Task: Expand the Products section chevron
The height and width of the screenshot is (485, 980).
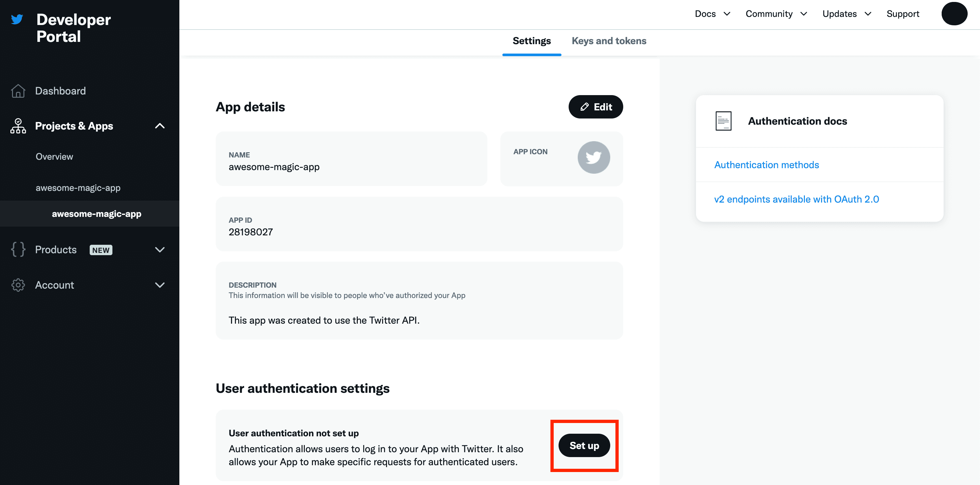Action: (x=160, y=250)
